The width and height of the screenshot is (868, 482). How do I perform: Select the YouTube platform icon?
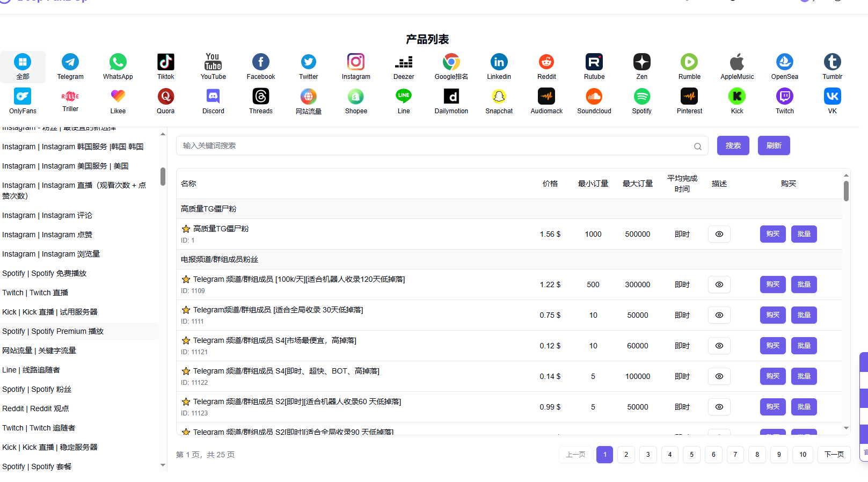213,62
